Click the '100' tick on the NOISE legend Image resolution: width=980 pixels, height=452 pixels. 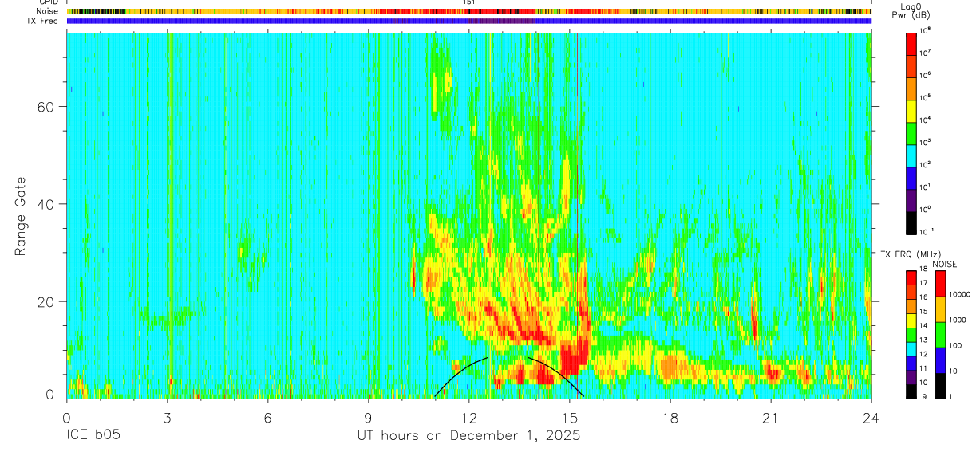956,345
